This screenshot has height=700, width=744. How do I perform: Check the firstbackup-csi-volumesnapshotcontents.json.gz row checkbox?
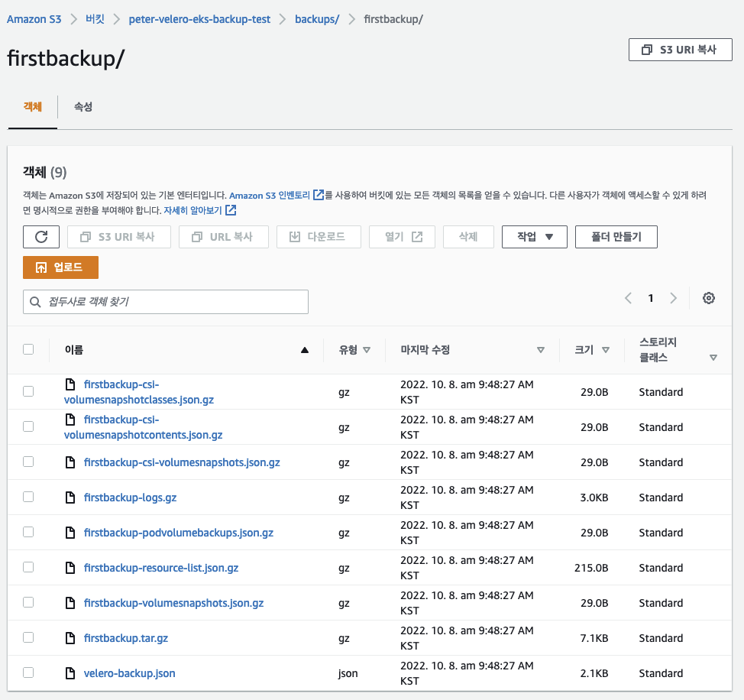28,426
